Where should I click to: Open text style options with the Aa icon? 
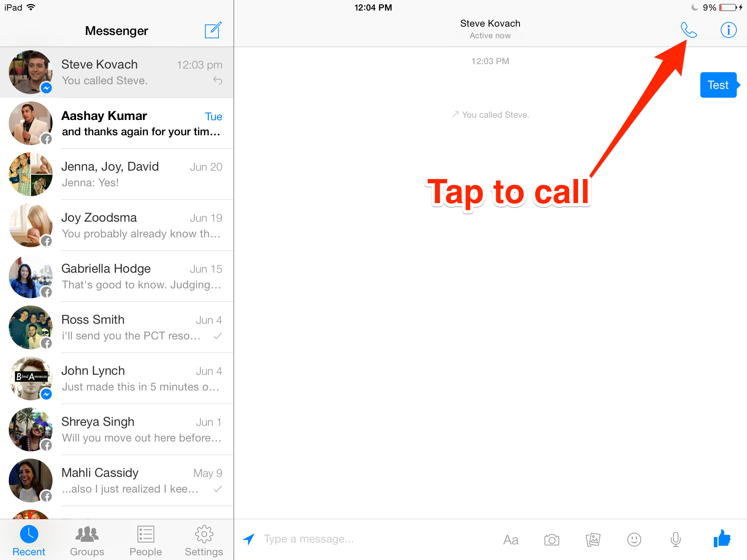[x=511, y=539]
